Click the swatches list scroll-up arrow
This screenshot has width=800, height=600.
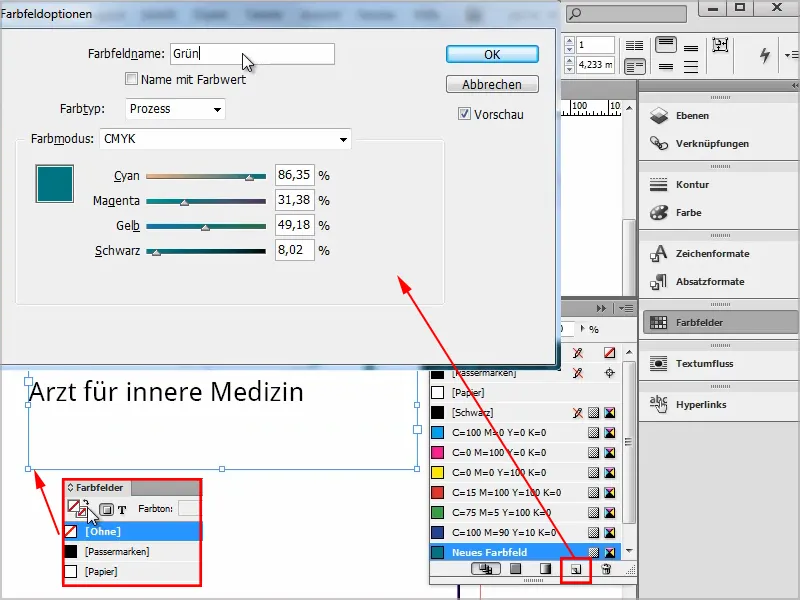coord(629,352)
